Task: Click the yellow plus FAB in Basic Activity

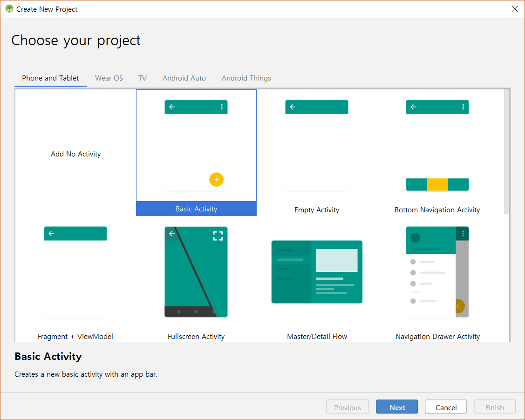Action: (216, 180)
